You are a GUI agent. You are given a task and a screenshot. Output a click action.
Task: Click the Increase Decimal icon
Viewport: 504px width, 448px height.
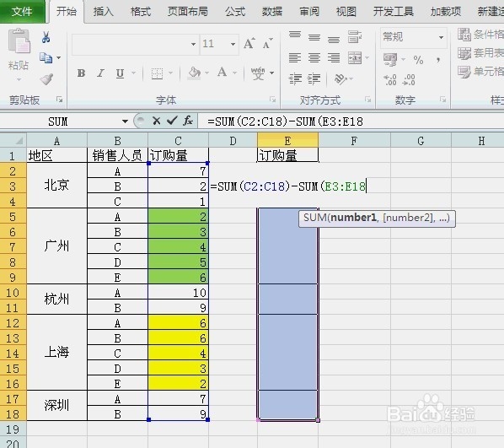pyautogui.click(x=390, y=80)
